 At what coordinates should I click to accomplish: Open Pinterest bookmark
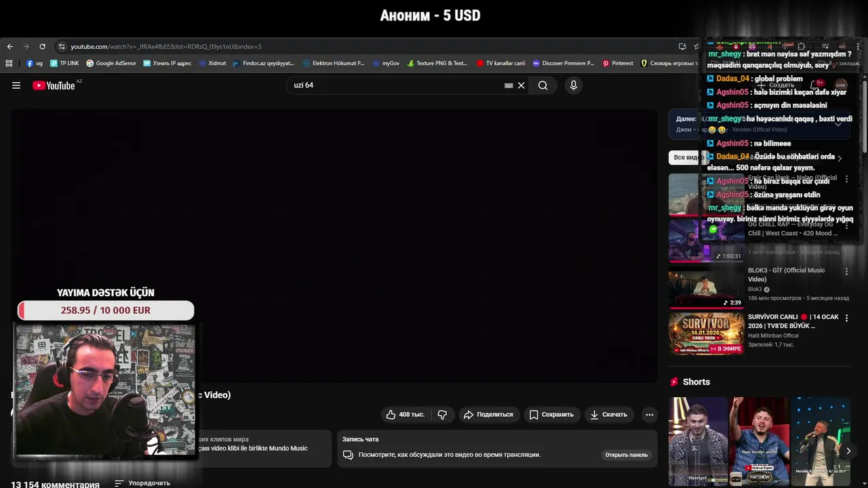coord(618,63)
